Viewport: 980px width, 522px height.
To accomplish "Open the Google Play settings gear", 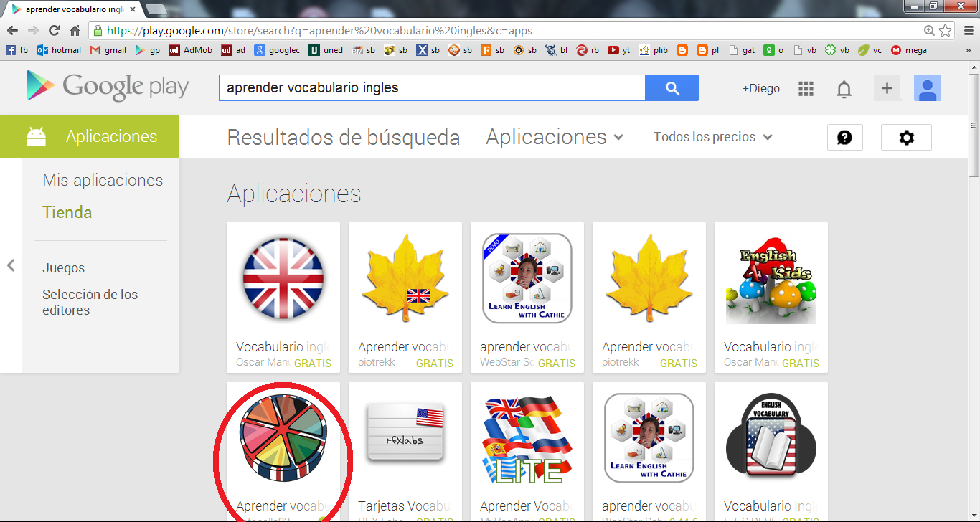I will click(x=906, y=137).
